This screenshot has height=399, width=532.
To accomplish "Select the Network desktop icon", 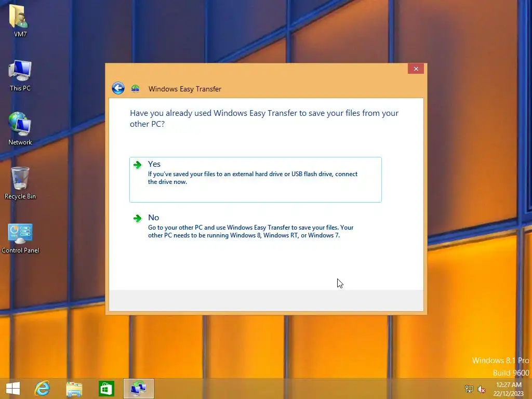I will pos(20,129).
